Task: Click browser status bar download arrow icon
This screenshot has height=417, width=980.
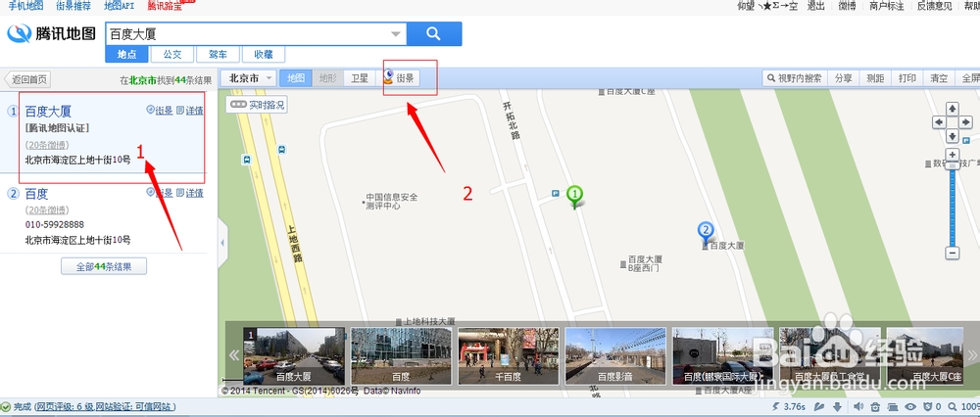Action: pos(838,407)
